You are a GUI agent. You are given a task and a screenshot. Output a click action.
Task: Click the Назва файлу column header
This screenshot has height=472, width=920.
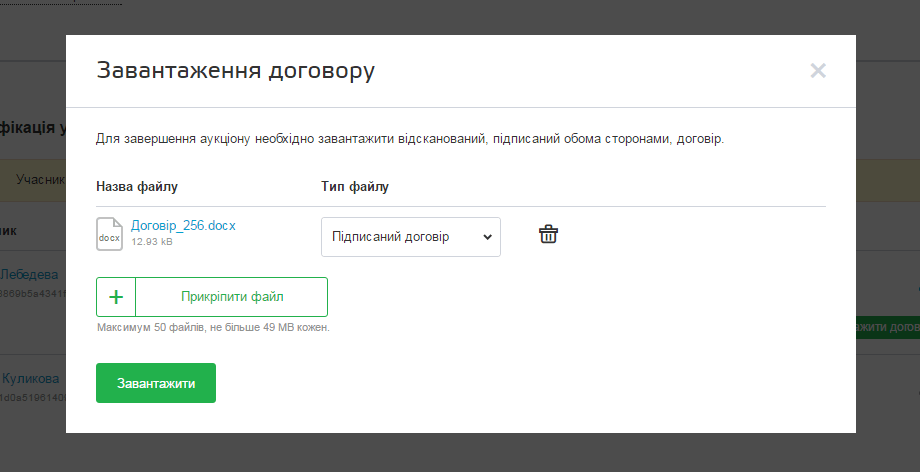tap(137, 186)
